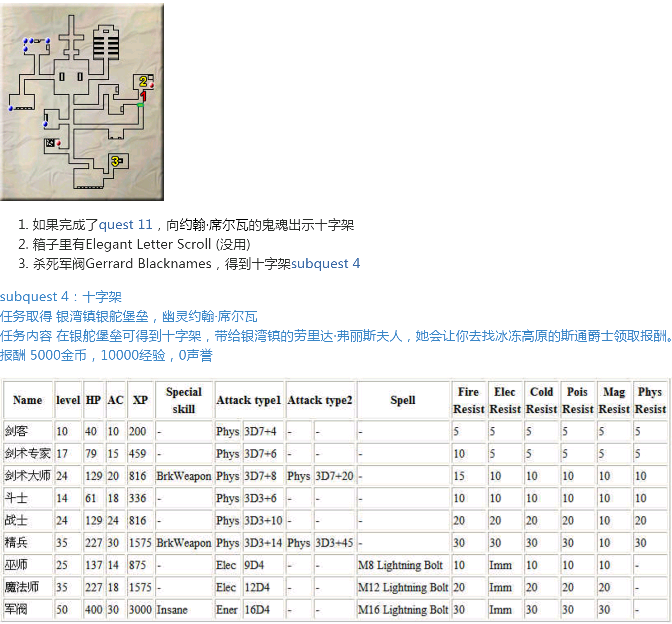This screenshot has height=624, width=672.
Task: Click the line starting with '任务内容'
Action: pyautogui.click(x=336, y=336)
